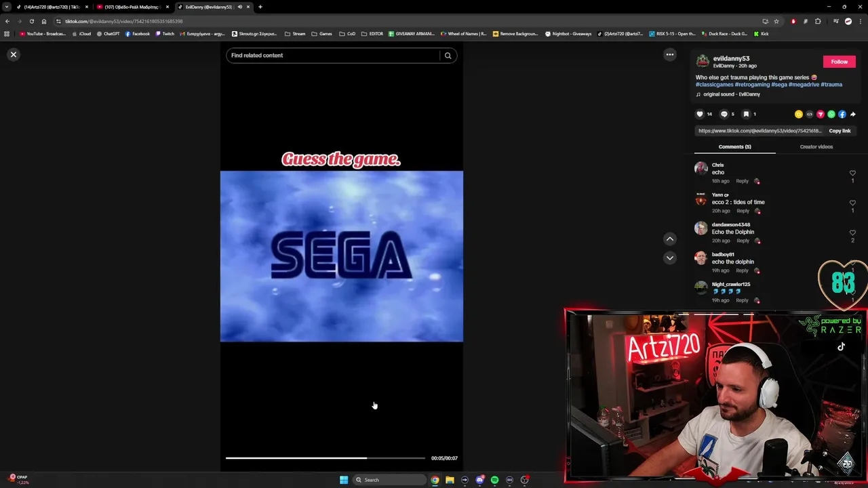This screenshot has height=488, width=868.
Task: Select the Comments (5) tab
Action: [735, 146]
